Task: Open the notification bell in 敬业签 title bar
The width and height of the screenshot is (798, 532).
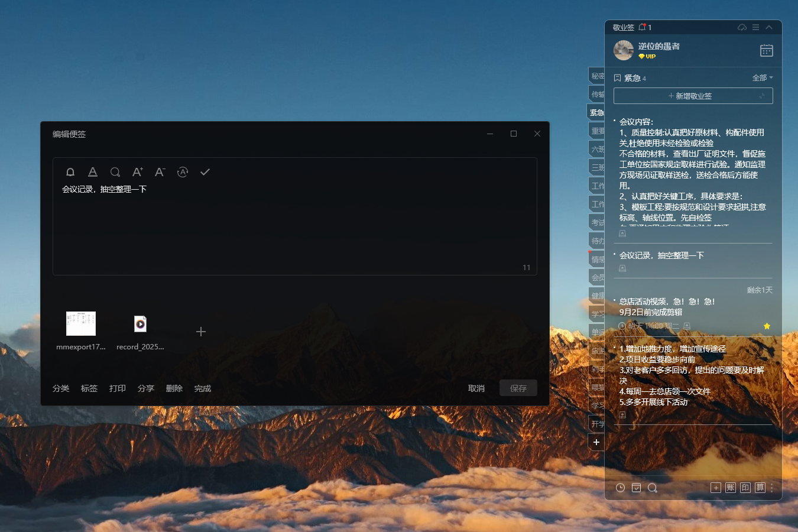Action: click(643, 27)
